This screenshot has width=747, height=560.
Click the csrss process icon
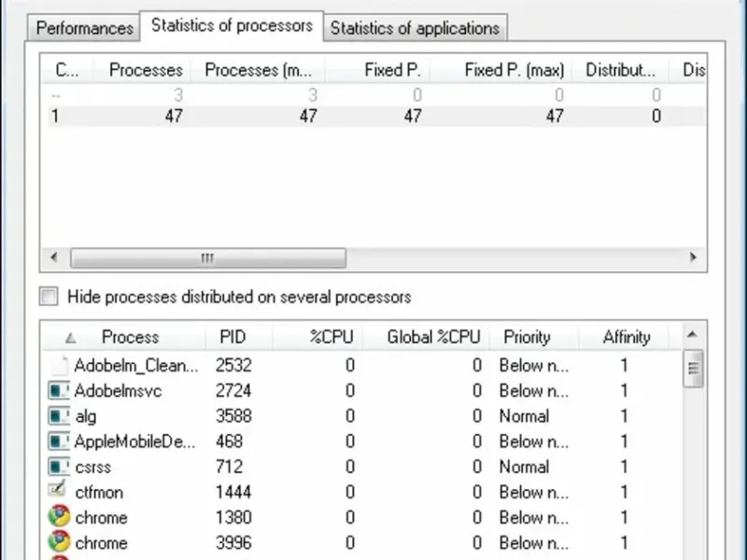click(x=59, y=467)
